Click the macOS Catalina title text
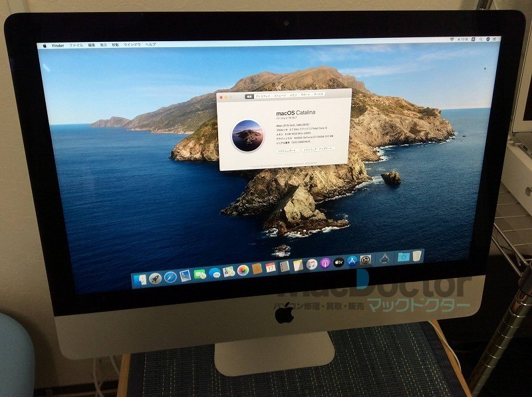 tap(295, 112)
